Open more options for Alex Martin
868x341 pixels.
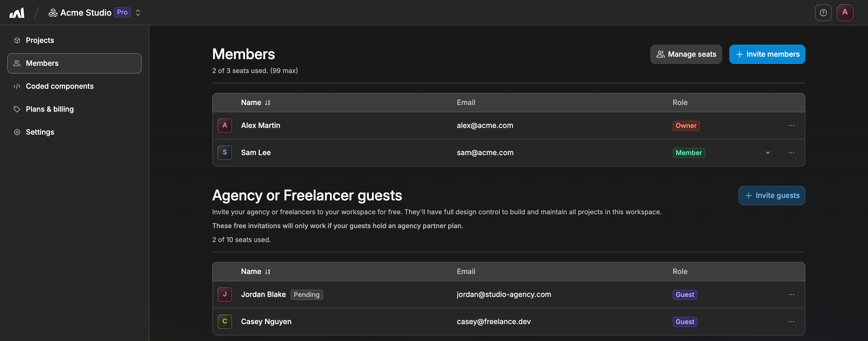[x=791, y=126]
